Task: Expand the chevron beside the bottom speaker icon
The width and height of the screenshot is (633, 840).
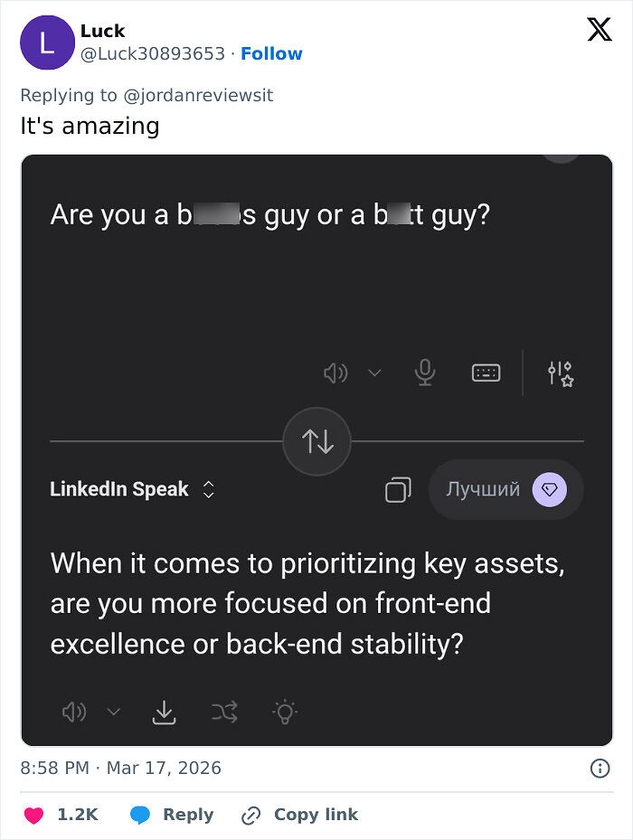Action: pyautogui.click(x=113, y=712)
